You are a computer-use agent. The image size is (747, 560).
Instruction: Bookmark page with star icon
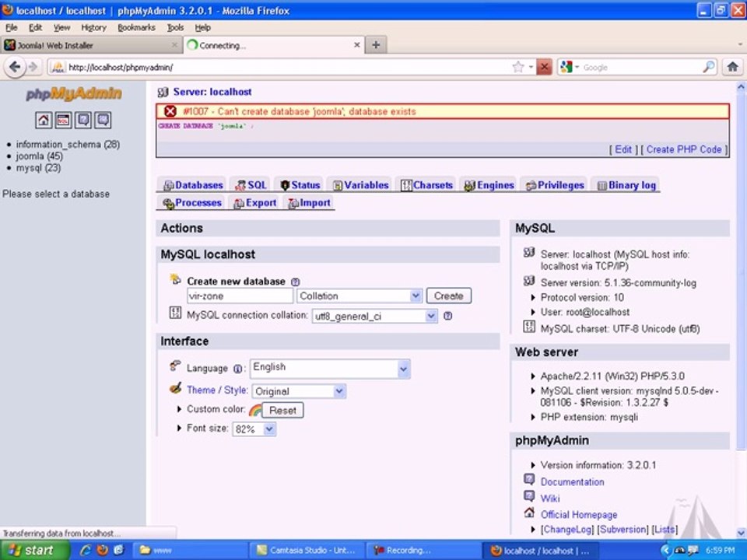tap(518, 67)
